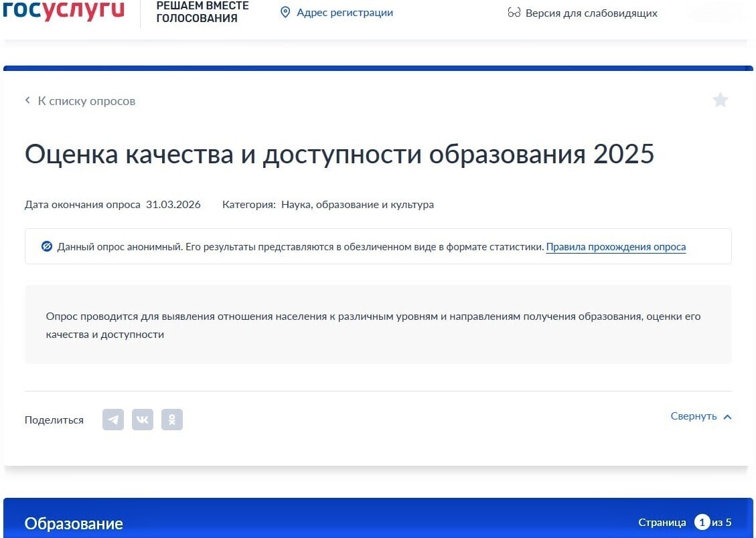Enable Версия для слабовидящих mode
756x538 pixels.
(x=591, y=13)
